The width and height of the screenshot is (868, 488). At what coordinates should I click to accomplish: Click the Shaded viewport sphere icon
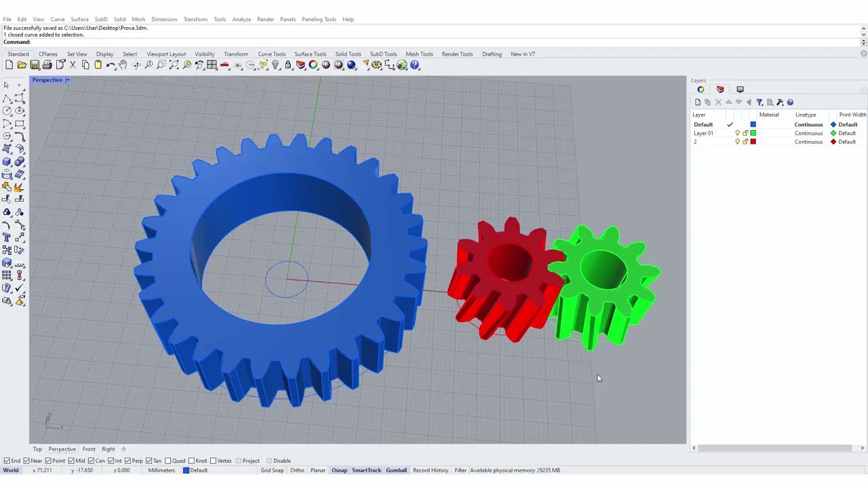[x=325, y=65]
